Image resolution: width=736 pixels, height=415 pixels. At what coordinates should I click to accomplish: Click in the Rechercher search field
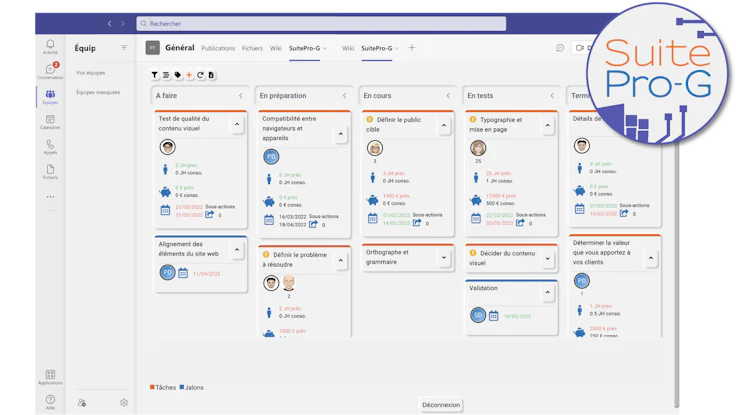pyautogui.click(x=321, y=23)
